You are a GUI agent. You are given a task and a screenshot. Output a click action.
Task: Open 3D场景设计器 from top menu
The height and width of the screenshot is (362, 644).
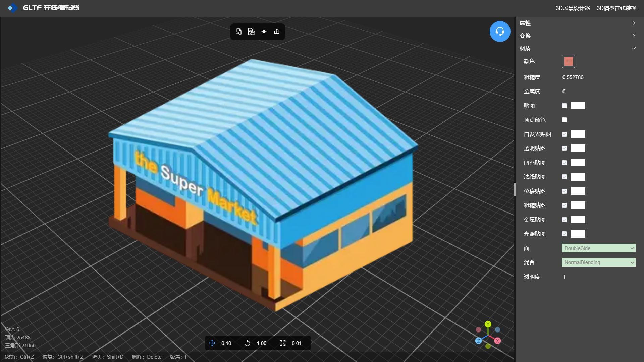(573, 8)
